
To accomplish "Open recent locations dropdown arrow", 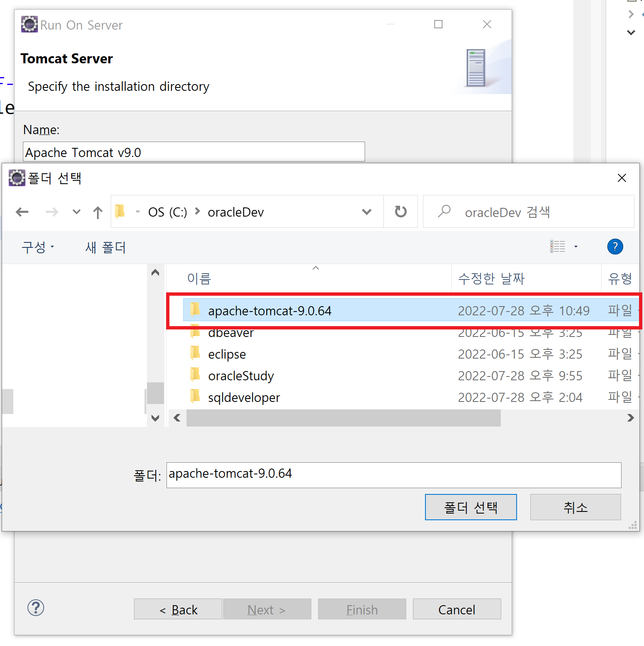I will point(76,212).
